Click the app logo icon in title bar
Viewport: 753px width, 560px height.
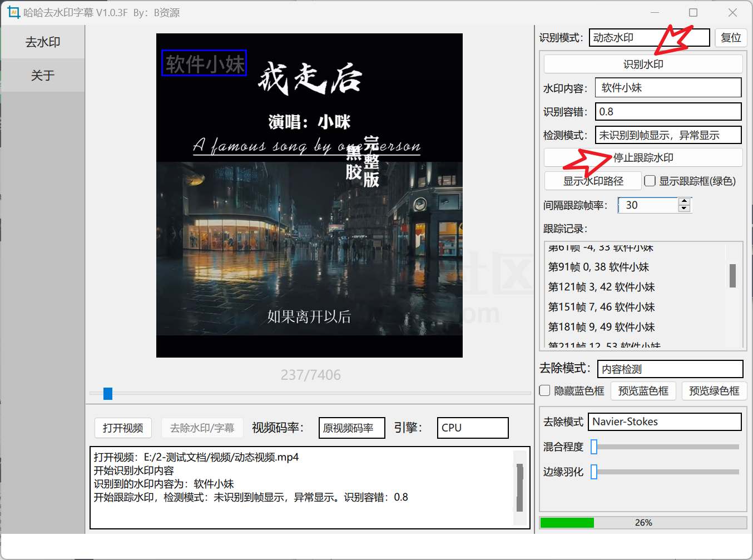click(12, 12)
